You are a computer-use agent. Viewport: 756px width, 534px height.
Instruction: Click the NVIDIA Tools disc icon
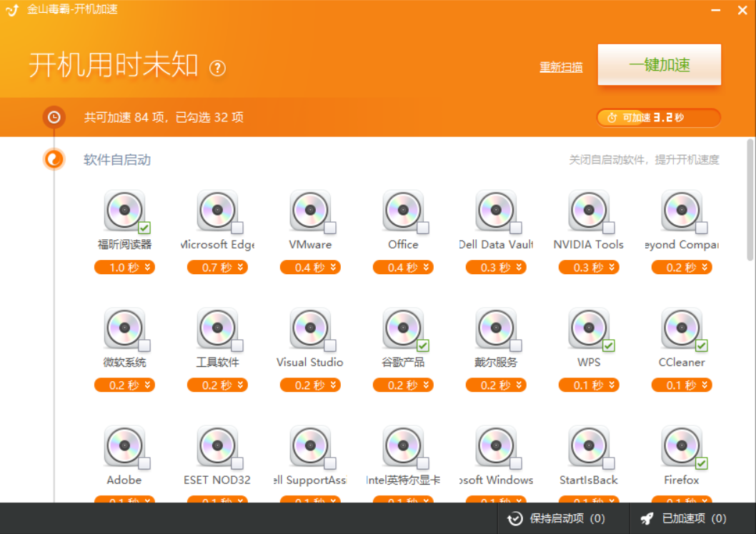589,211
